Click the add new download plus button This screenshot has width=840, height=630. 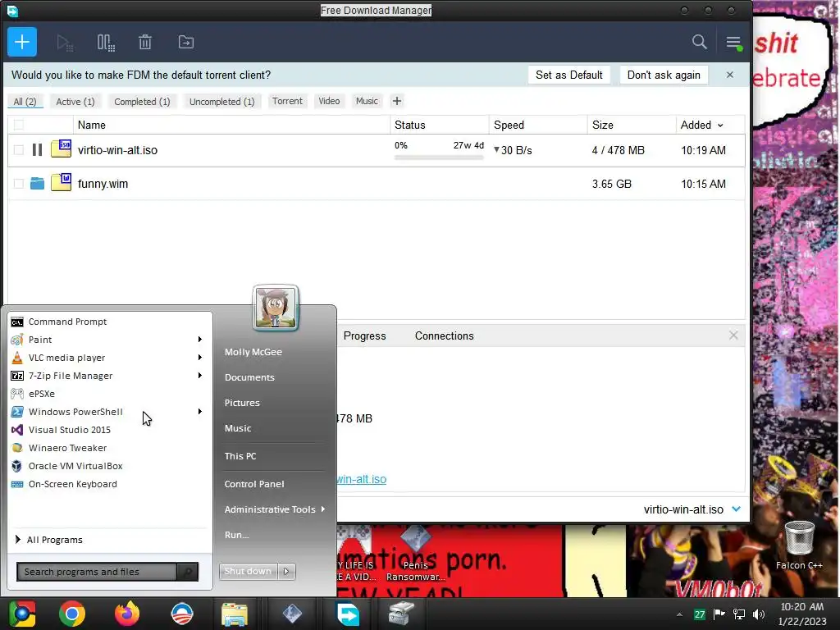(22, 42)
